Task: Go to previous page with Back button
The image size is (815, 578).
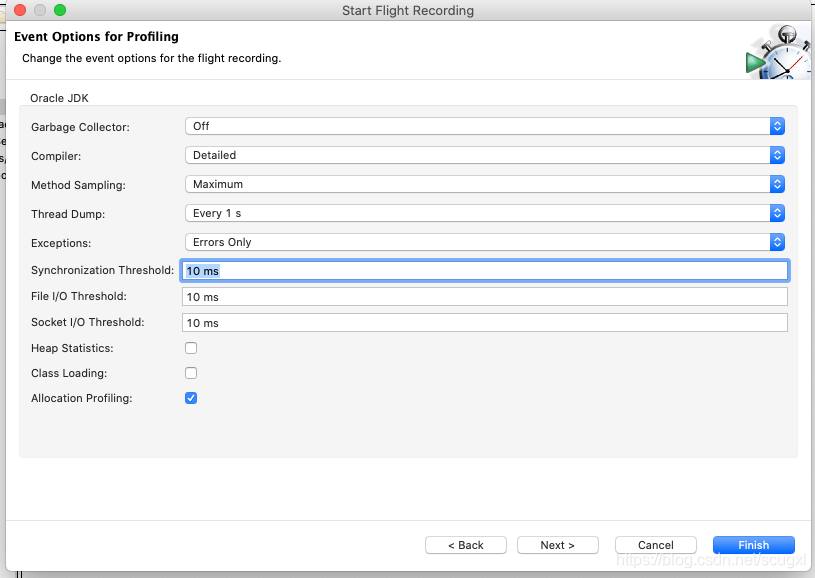Action: click(x=466, y=545)
